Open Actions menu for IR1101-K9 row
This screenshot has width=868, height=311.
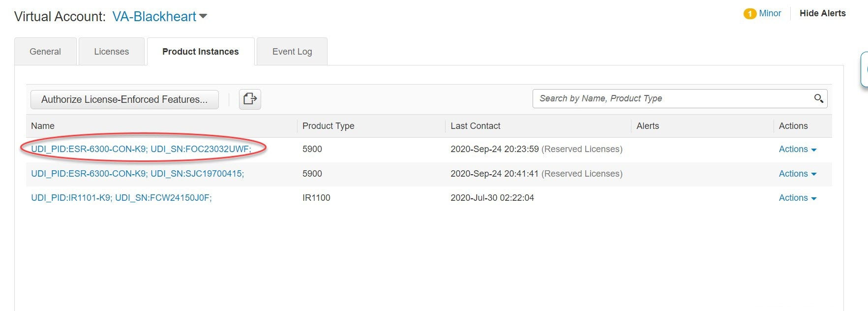point(797,198)
